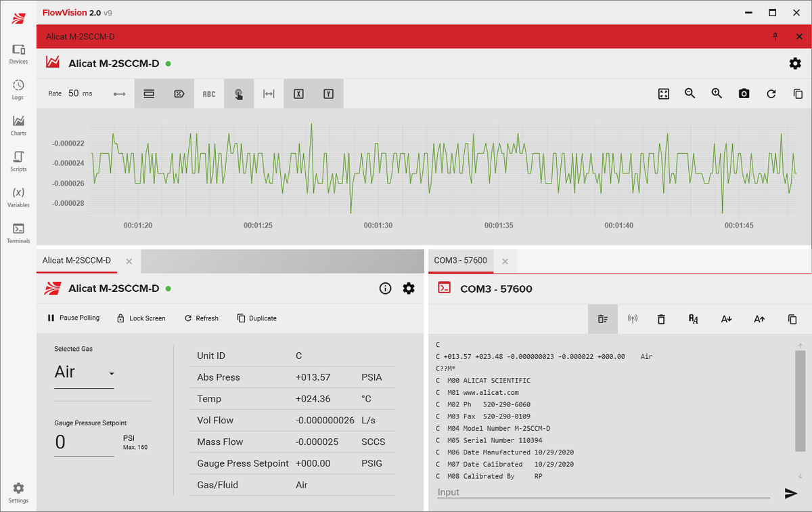The height and width of the screenshot is (512, 812).
Task: Close the red Alicat chart window bar
Action: point(799,37)
